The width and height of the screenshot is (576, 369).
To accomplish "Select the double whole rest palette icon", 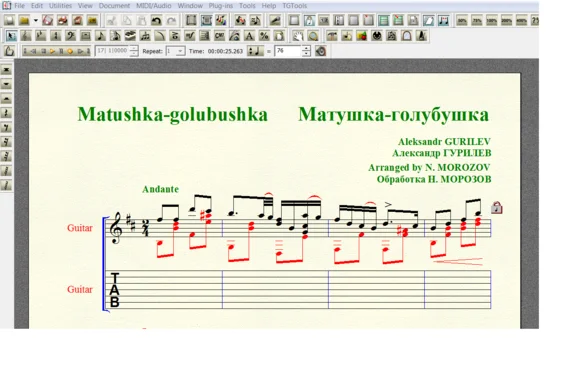I will 6,70.
